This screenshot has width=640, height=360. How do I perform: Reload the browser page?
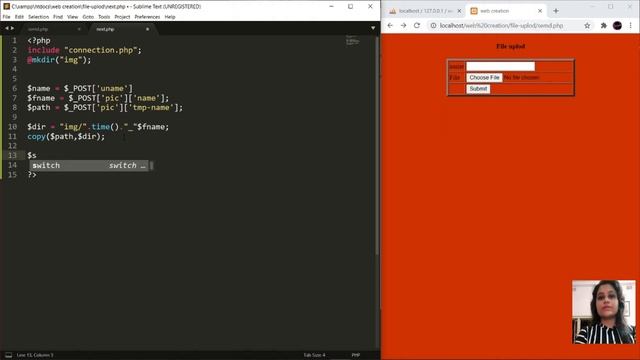click(x=417, y=25)
